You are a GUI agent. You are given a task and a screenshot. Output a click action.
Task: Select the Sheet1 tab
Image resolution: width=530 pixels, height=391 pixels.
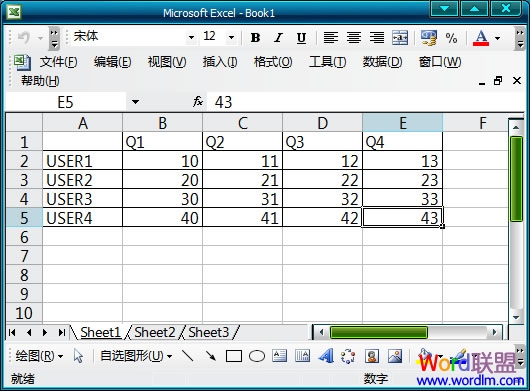tap(100, 333)
